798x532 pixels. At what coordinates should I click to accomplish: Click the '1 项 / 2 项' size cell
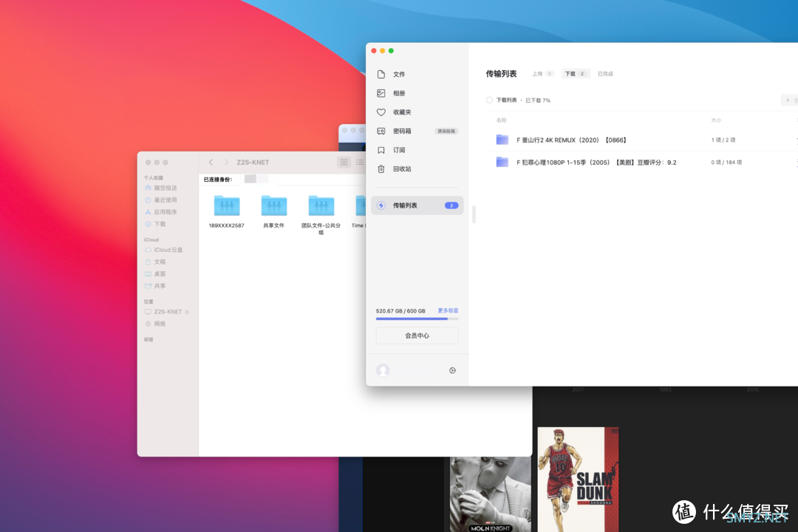(x=723, y=140)
